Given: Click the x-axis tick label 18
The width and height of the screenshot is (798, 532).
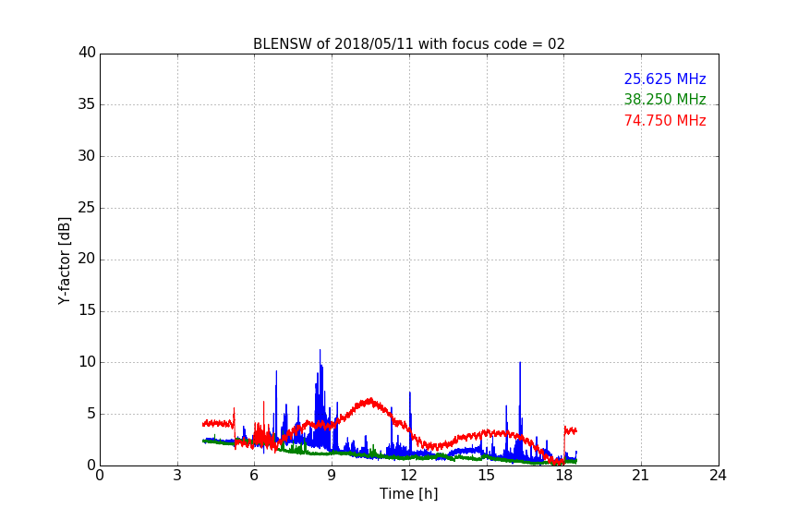Looking at the screenshot, I should point(564,476).
